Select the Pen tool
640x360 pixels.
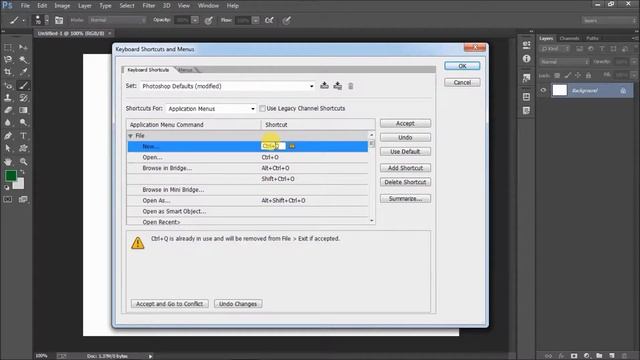pyautogui.click(x=8, y=136)
